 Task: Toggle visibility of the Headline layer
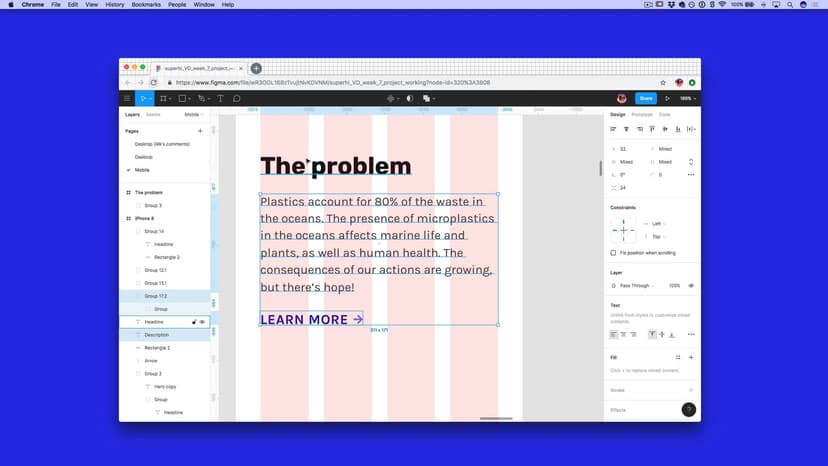202,322
